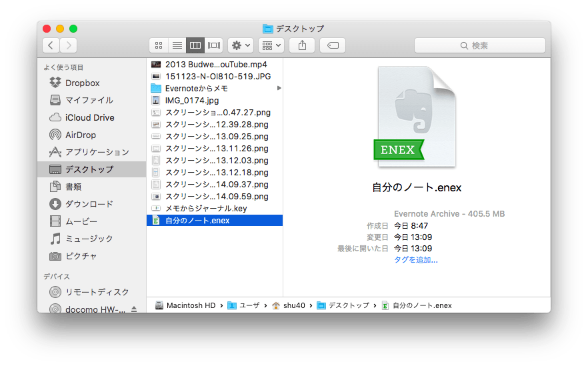Open AirDrop in the sidebar

[x=91, y=135]
